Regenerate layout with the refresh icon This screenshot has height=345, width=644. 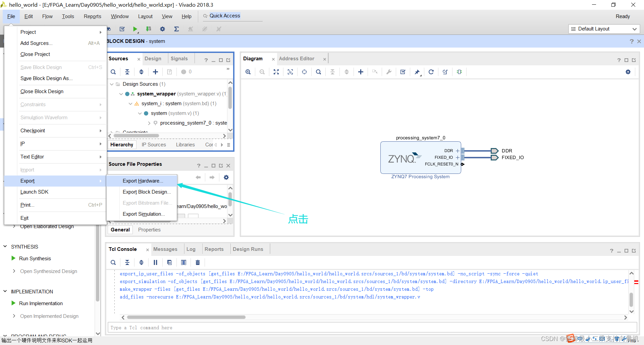coord(431,72)
